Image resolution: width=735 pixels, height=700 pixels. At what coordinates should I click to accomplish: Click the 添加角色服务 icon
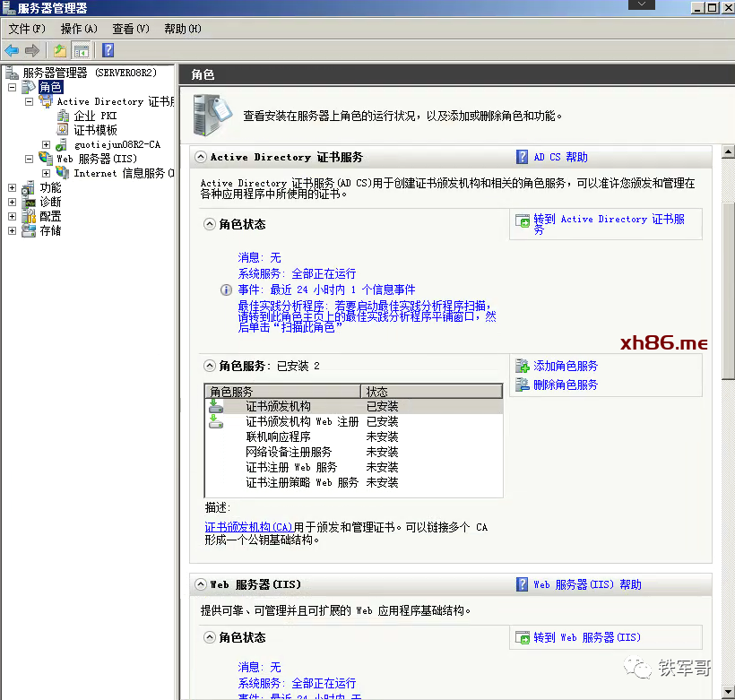point(523,366)
